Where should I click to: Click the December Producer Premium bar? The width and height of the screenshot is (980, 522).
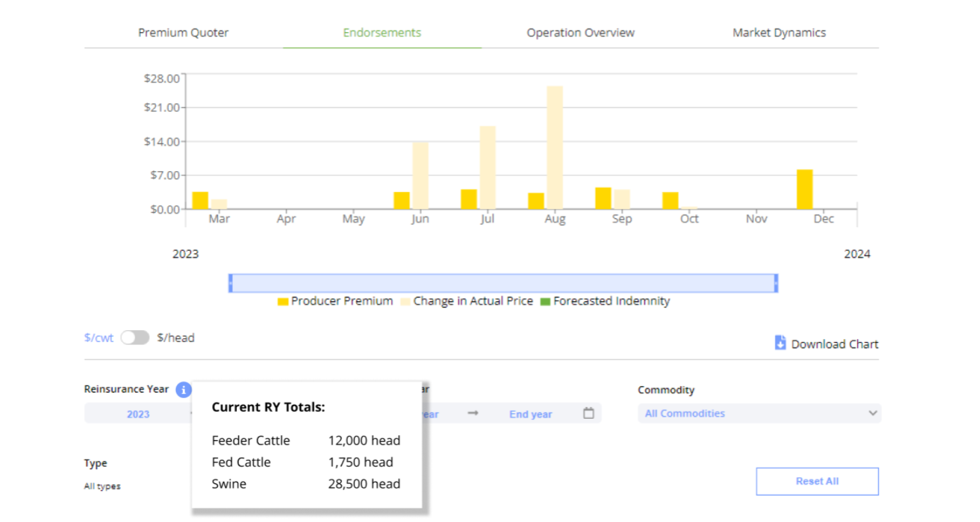point(805,189)
